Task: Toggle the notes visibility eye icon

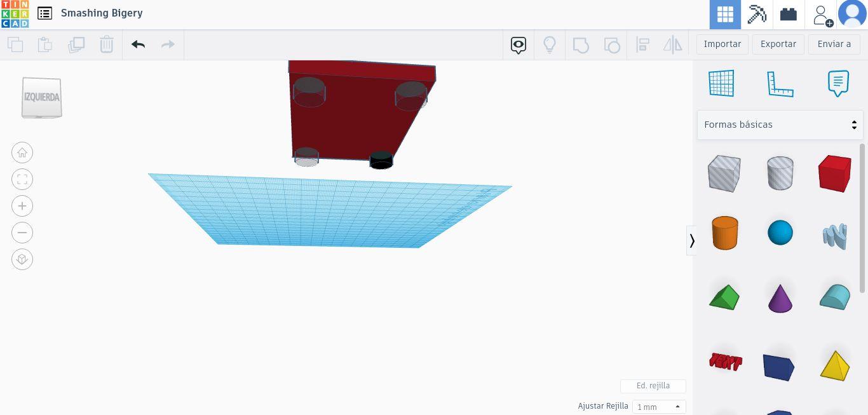Action: [x=519, y=44]
